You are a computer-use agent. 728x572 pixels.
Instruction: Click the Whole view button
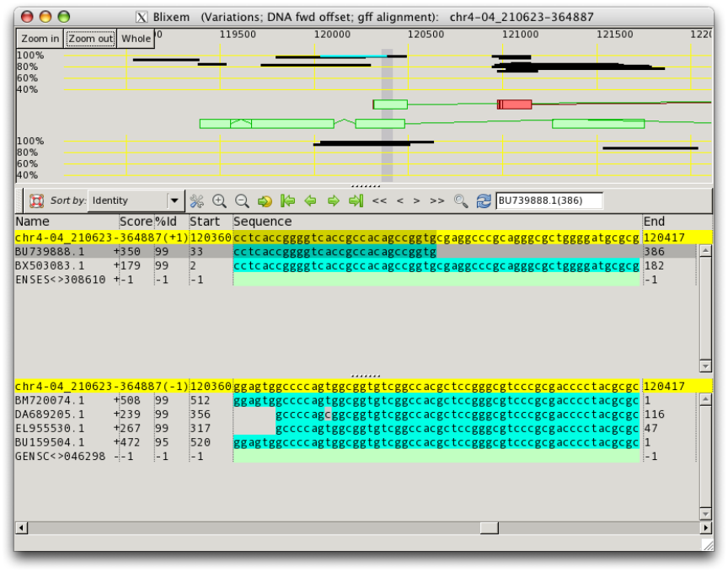(x=136, y=39)
